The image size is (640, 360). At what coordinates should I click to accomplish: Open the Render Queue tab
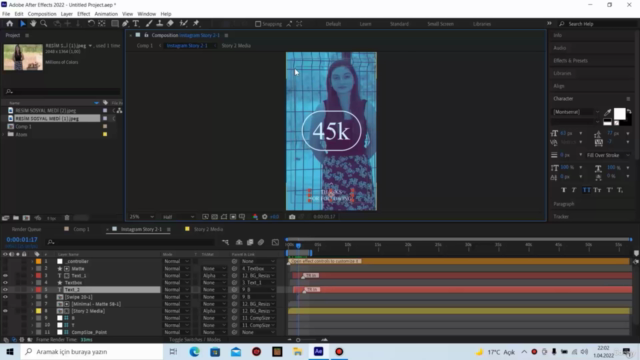click(26, 229)
